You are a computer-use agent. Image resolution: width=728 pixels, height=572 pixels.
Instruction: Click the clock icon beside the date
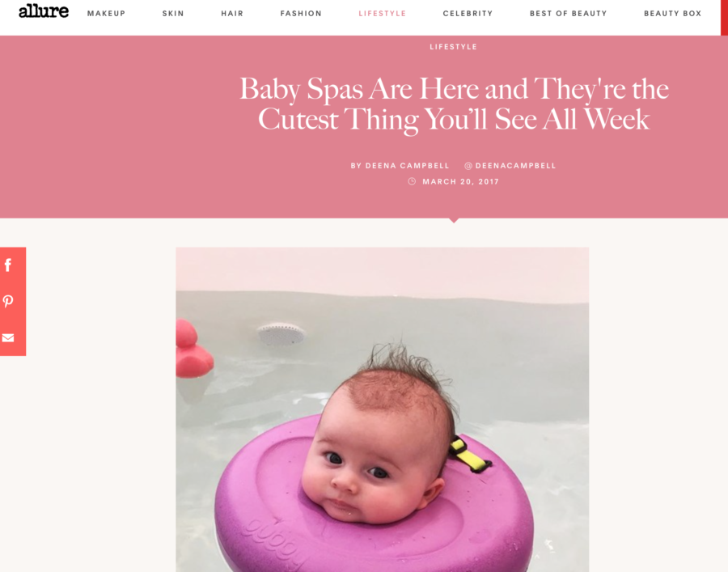click(412, 181)
